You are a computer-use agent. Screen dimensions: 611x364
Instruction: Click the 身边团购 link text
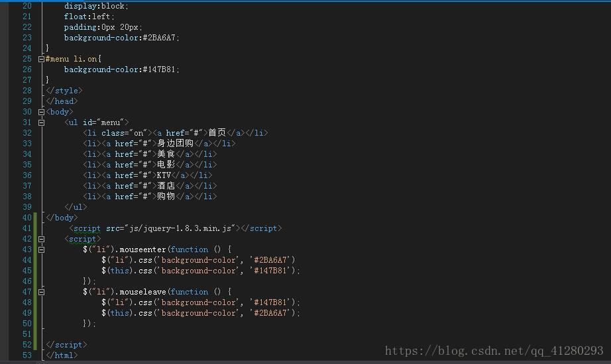(176, 143)
